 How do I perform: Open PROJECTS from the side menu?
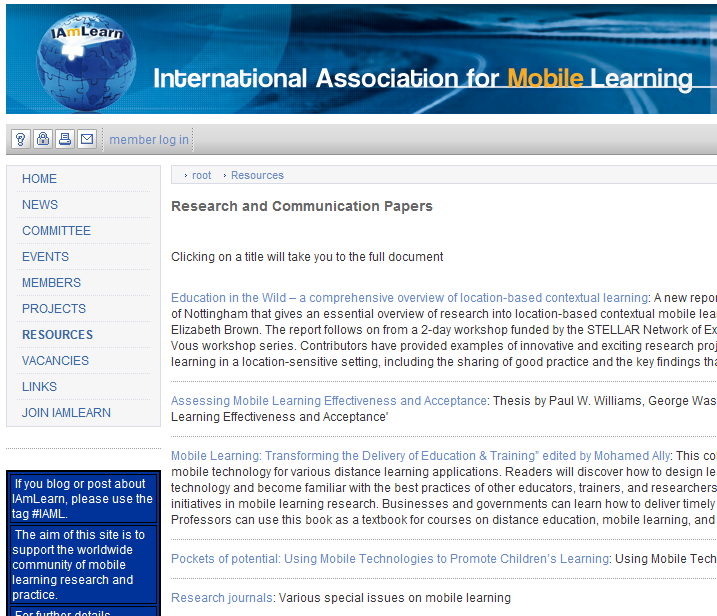pos(54,309)
